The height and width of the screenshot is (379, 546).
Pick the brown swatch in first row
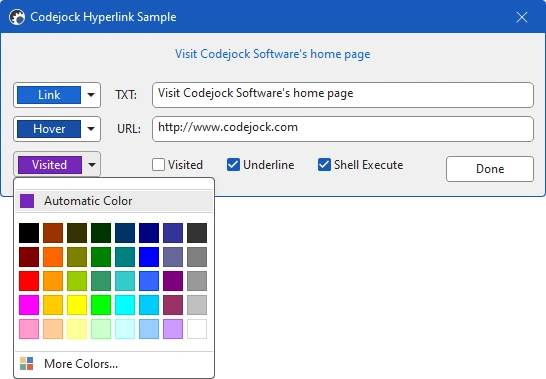tap(53, 233)
